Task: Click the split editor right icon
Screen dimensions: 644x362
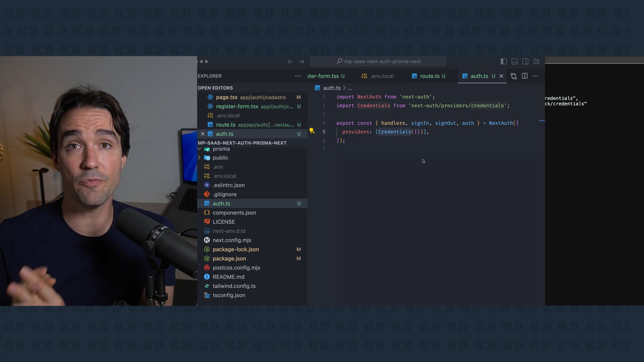Action: 525,76
